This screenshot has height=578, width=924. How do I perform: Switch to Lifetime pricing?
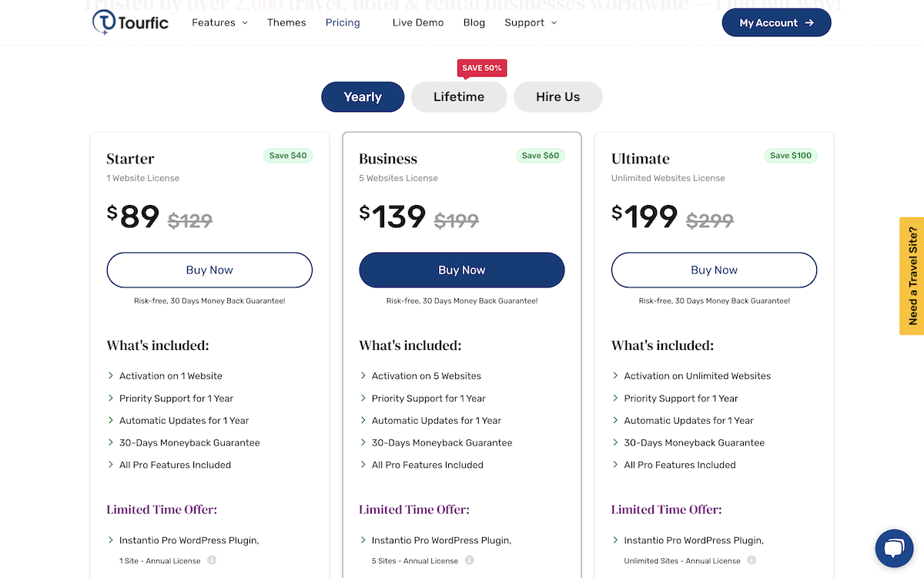(459, 97)
